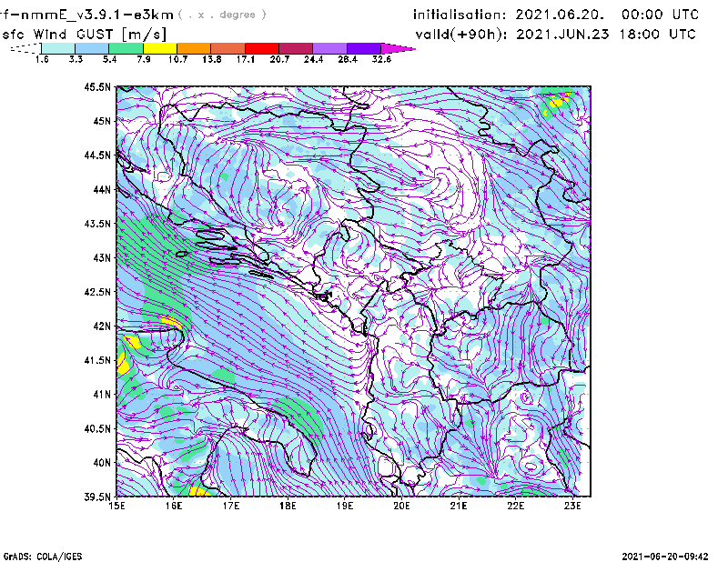Click the legend value 7.9
Screen dimensions: 728x562
144,59
